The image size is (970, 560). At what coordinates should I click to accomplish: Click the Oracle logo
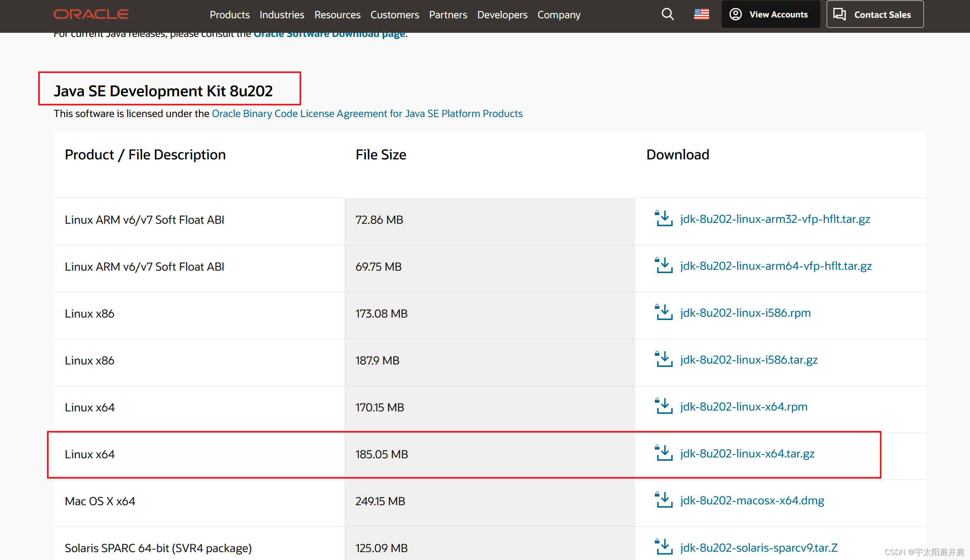[x=91, y=15]
